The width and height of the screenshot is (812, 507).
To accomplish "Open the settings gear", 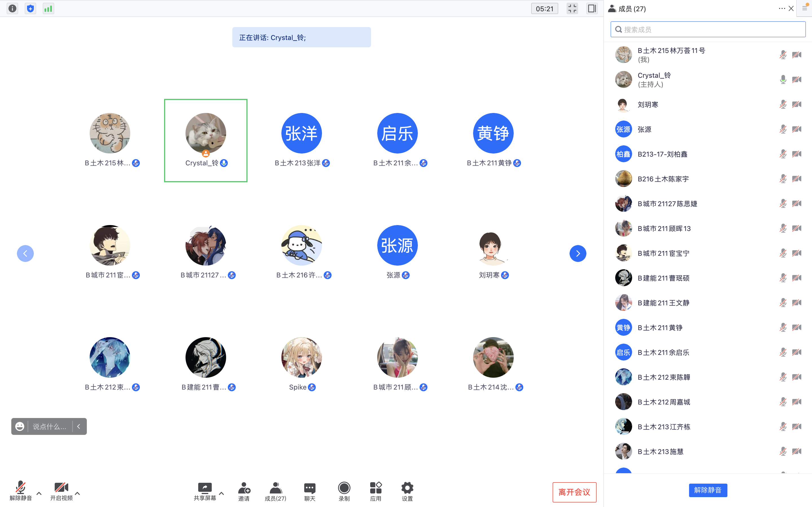I will click(x=407, y=488).
